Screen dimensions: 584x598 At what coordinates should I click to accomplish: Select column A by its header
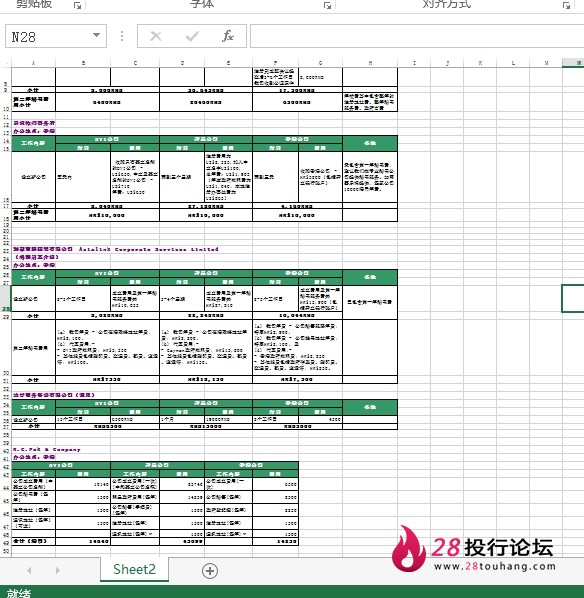click(x=34, y=63)
